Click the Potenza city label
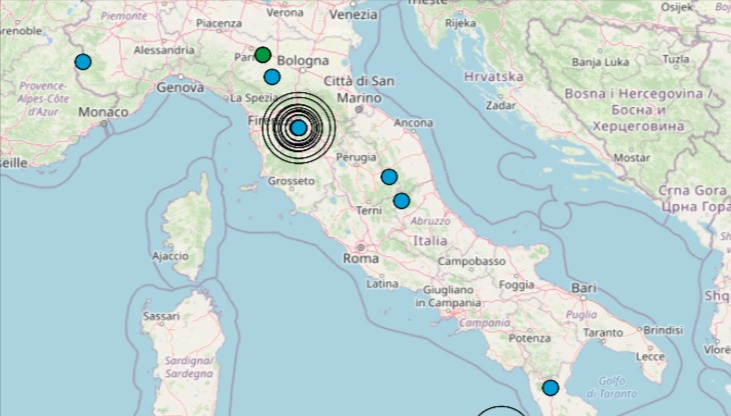 530,338
